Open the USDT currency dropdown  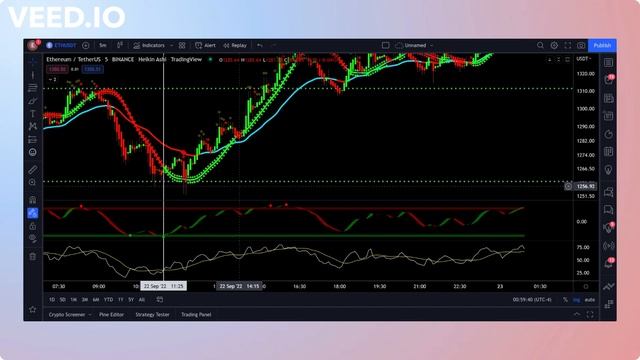coord(584,59)
